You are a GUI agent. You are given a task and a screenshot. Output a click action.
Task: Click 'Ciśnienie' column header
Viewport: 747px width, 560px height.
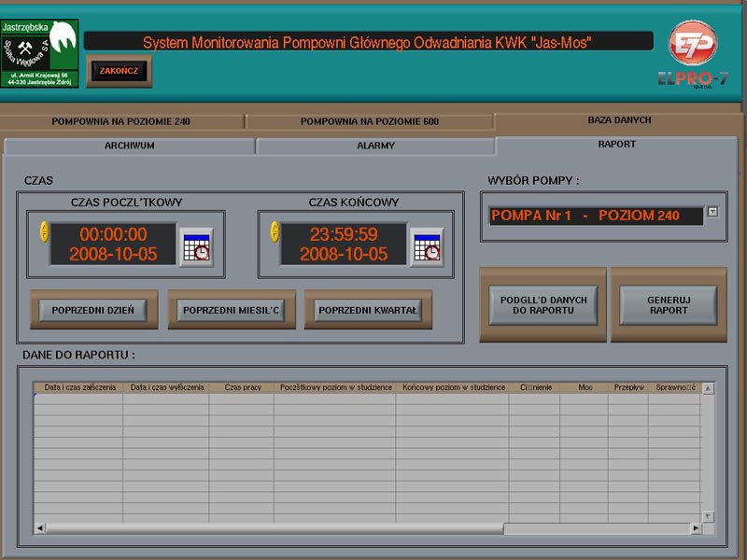pyautogui.click(x=534, y=387)
